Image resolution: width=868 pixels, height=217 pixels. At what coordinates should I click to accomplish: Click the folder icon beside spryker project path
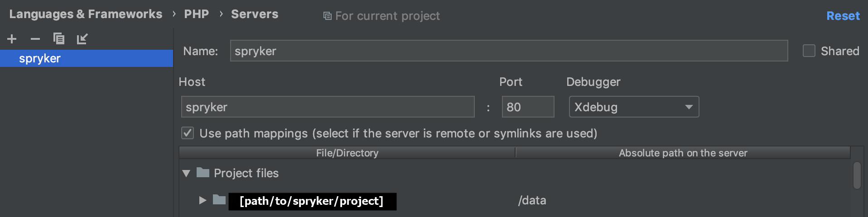tap(219, 200)
